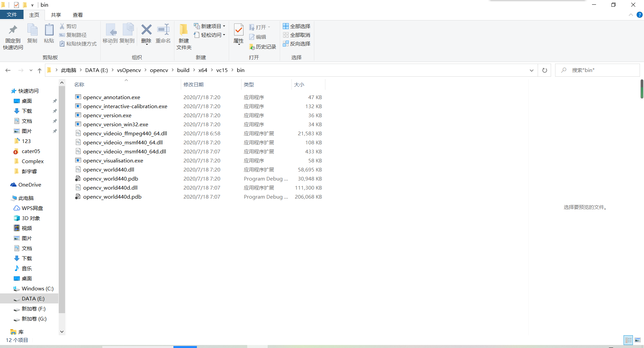Select opencv_world440.dll file

tap(109, 169)
